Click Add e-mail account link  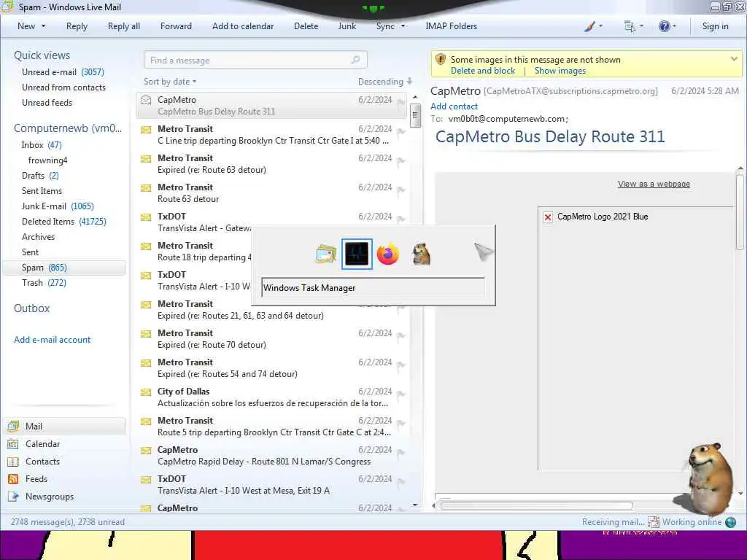coord(53,340)
